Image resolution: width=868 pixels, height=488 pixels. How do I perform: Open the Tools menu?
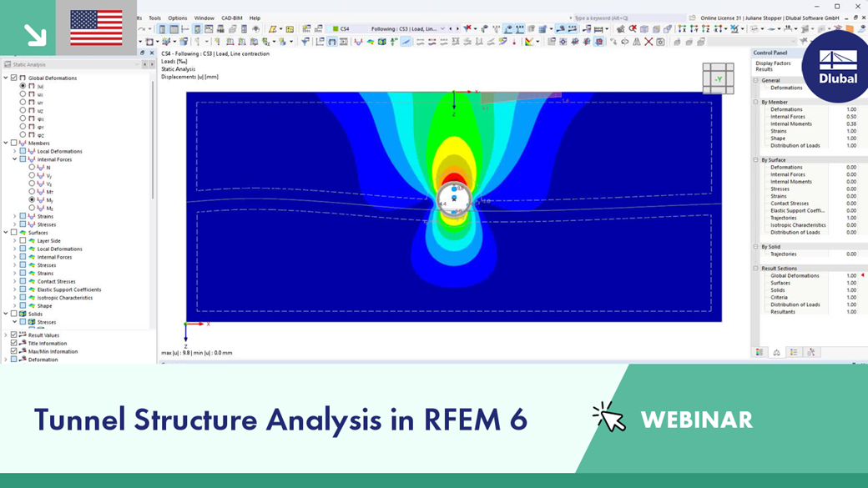(x=154, y=18)
